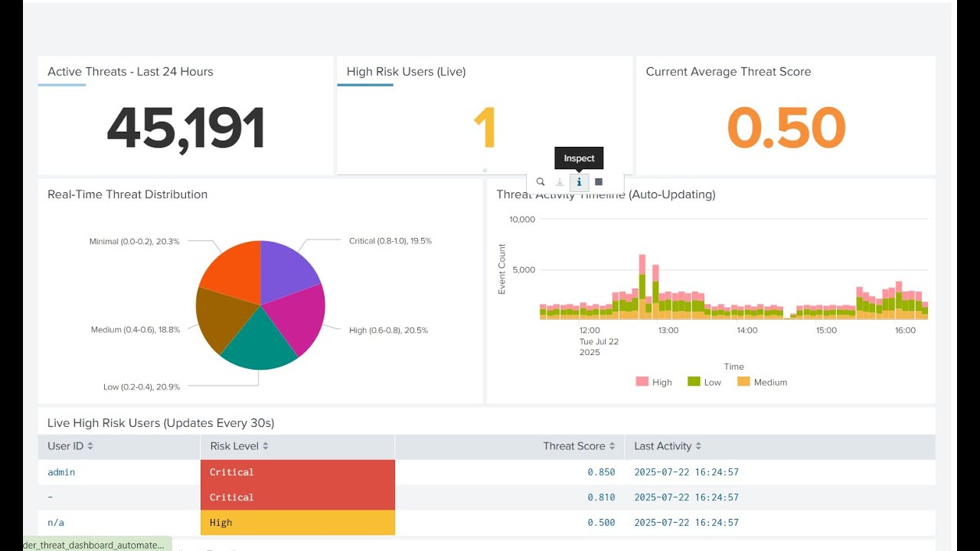Stop the panel search (square icon)
This screenshot has width=980, height=551.
click(599, 182)
